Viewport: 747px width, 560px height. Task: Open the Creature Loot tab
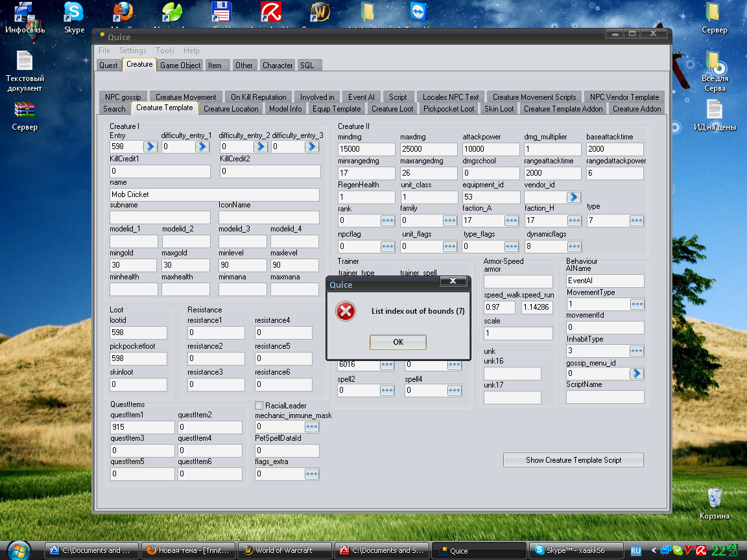tap(392, 109)
